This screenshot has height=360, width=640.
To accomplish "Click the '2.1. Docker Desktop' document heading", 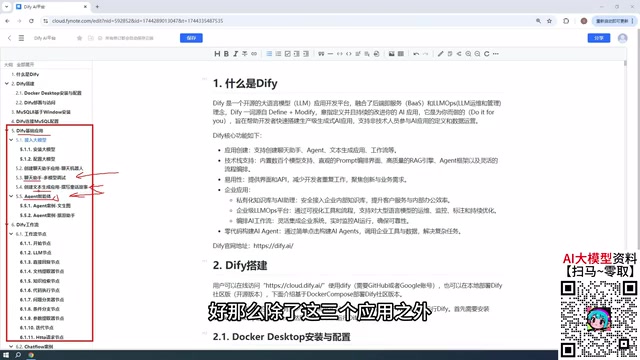I will (282, 337).
